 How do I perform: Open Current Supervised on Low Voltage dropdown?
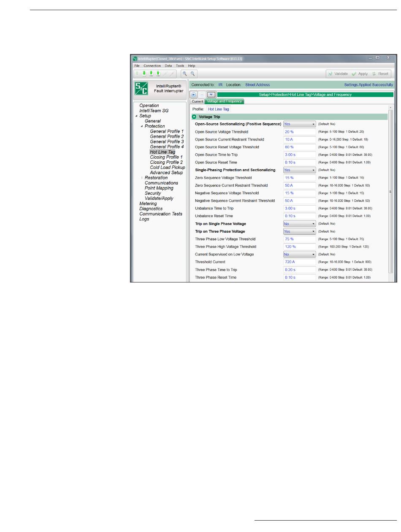click(299, 254)
